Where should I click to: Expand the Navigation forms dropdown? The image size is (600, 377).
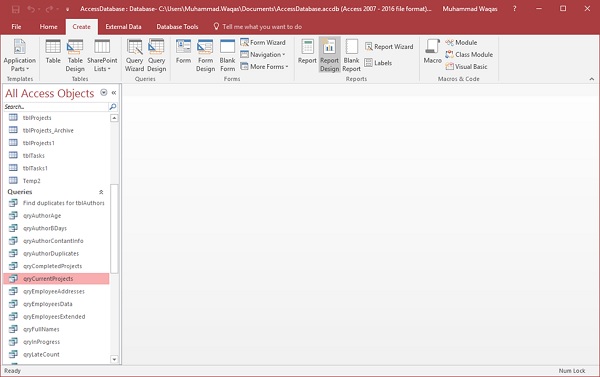tap(263, 54)
